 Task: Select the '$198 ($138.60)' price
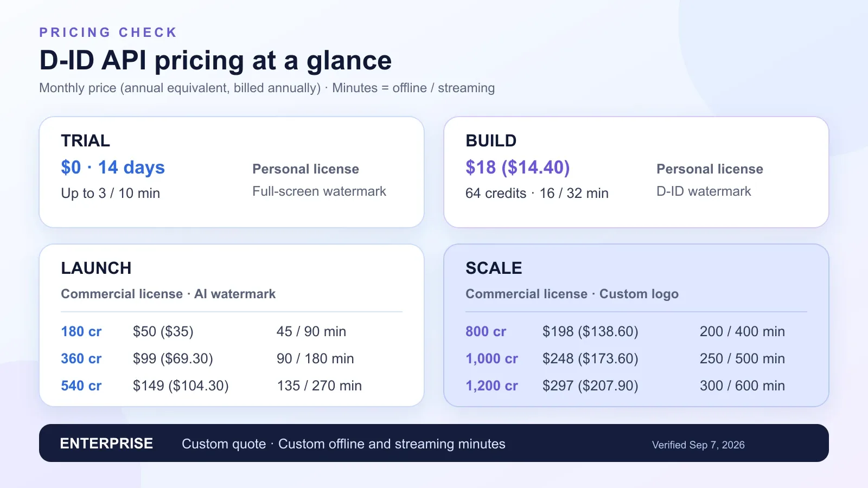tap(590, 332)
